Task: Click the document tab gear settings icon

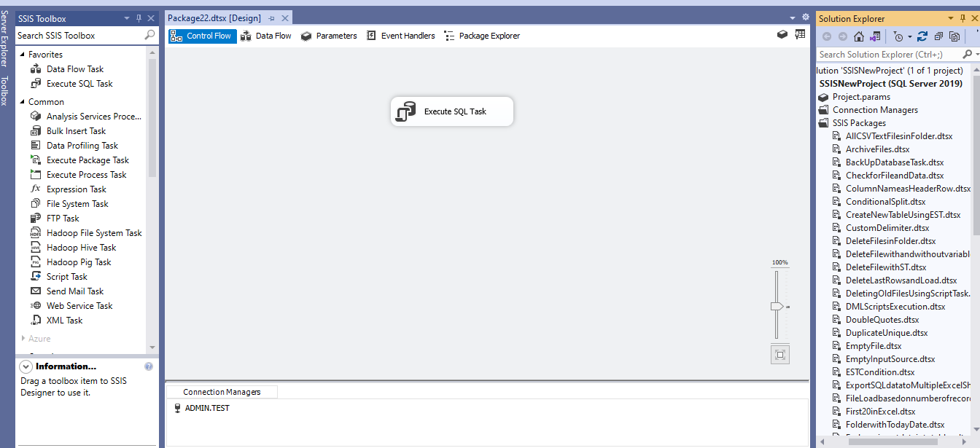Action: [x=806, y=17]
